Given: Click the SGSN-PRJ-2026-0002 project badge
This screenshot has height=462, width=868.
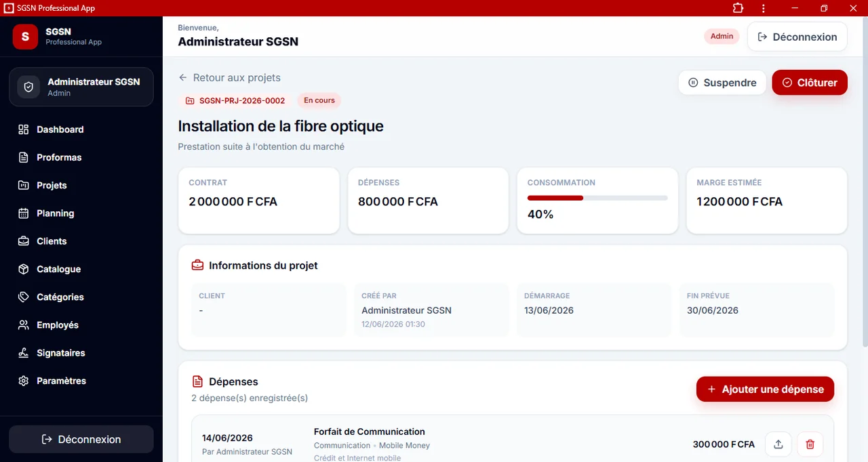Looking at the screenshot, I should tap(235, 100).
